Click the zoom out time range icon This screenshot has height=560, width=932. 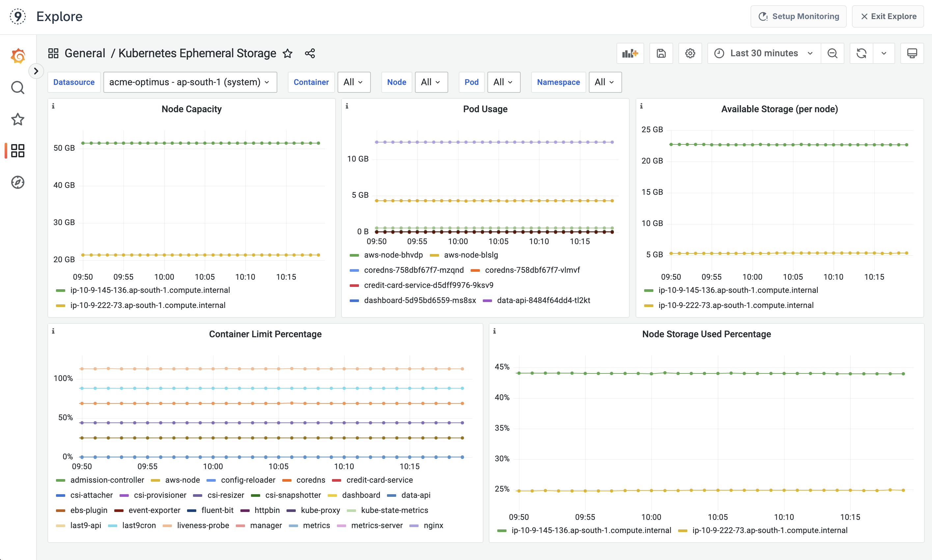click(x=833, y=53)
